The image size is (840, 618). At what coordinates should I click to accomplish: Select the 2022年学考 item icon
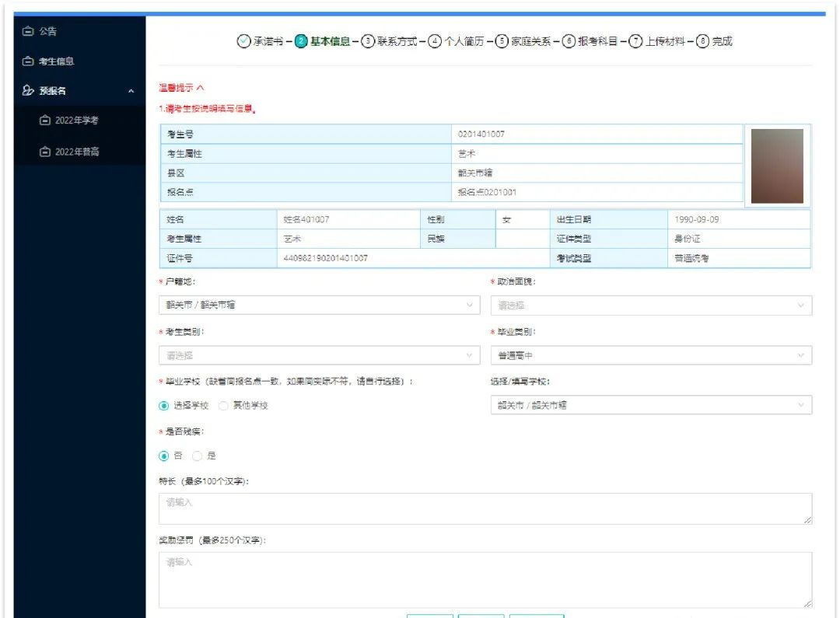[x=46, y=120]
